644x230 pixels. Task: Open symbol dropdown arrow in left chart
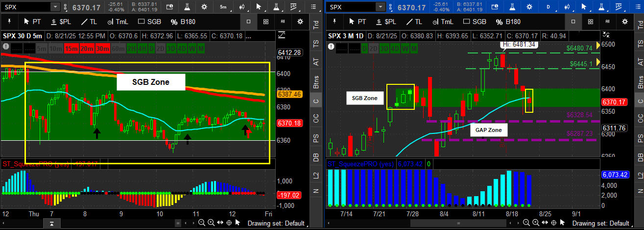55,7
